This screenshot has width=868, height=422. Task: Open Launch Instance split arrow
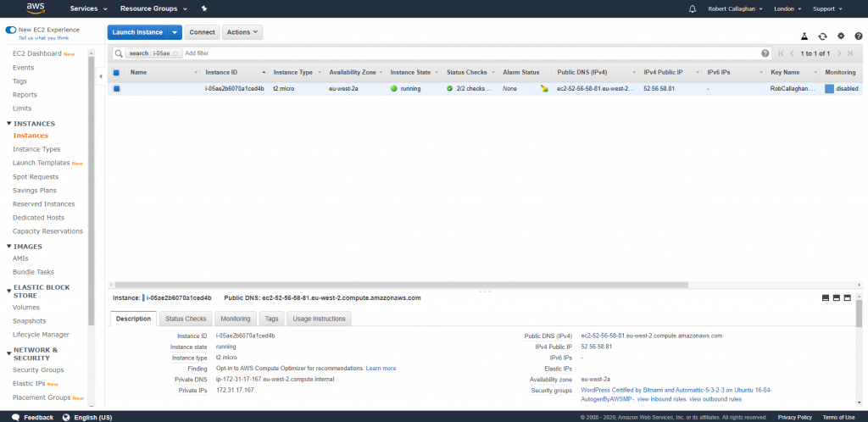(175, 32)
